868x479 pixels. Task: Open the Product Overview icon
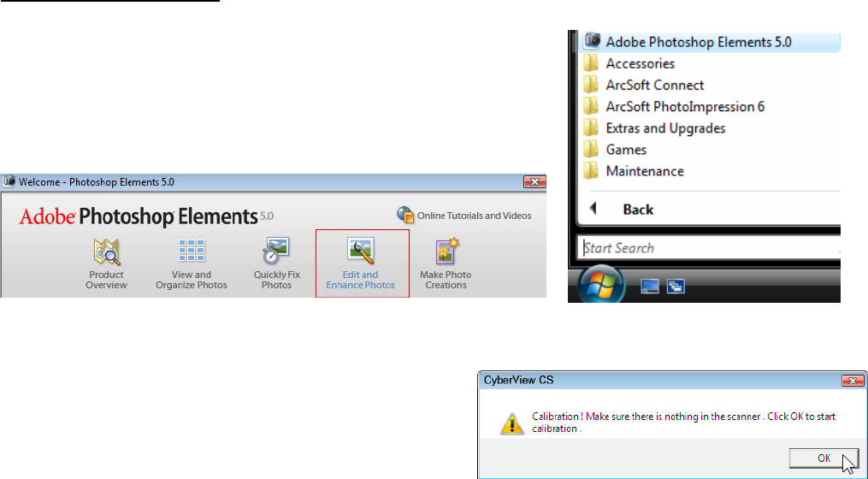pyautogui.click(x=106, y=264)
